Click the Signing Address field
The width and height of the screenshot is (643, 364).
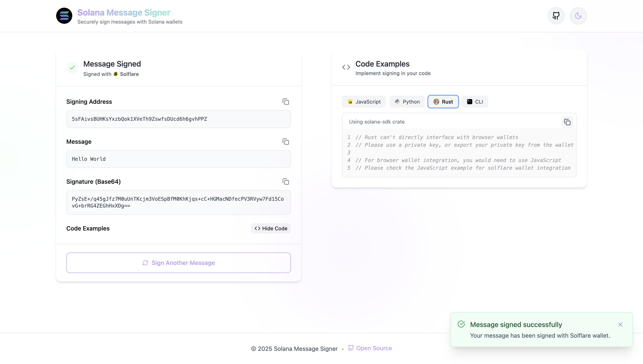(178, 119)
